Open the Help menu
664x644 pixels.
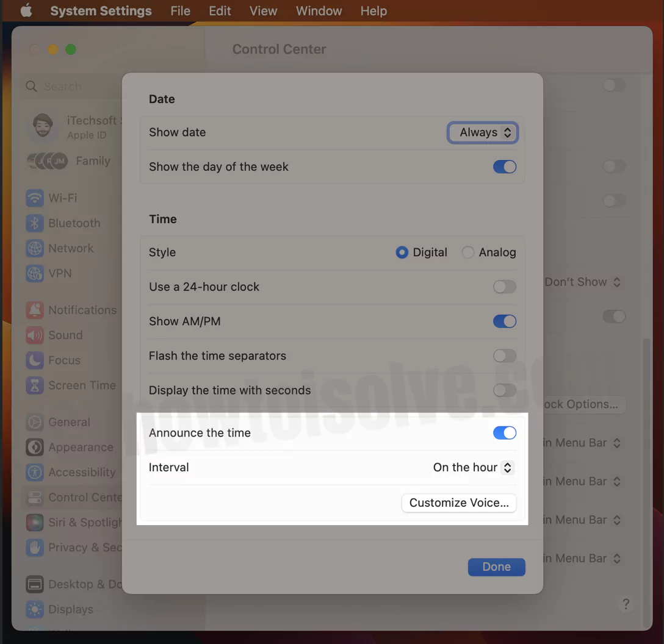(x=374, y=10)
